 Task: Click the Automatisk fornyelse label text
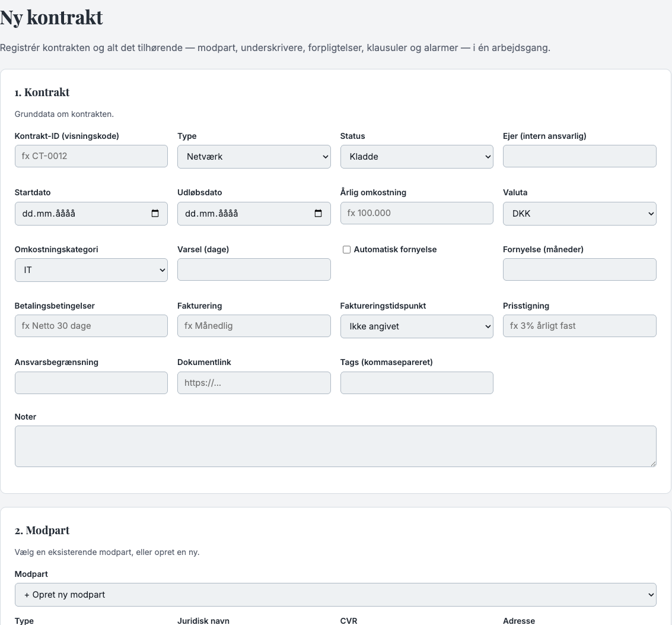point(395,250)
